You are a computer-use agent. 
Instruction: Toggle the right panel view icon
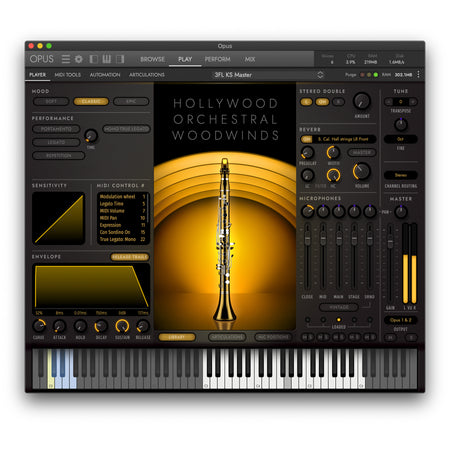click(x=120, y=59)
